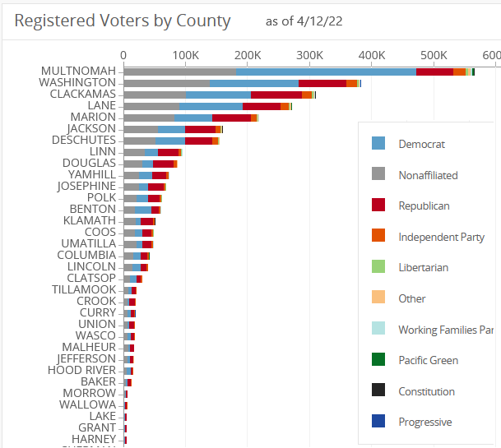The width and height of the screenshot is (501, 448).
Task: Click Lane county's blue Democrat segment
Action: tap(211, 106)
